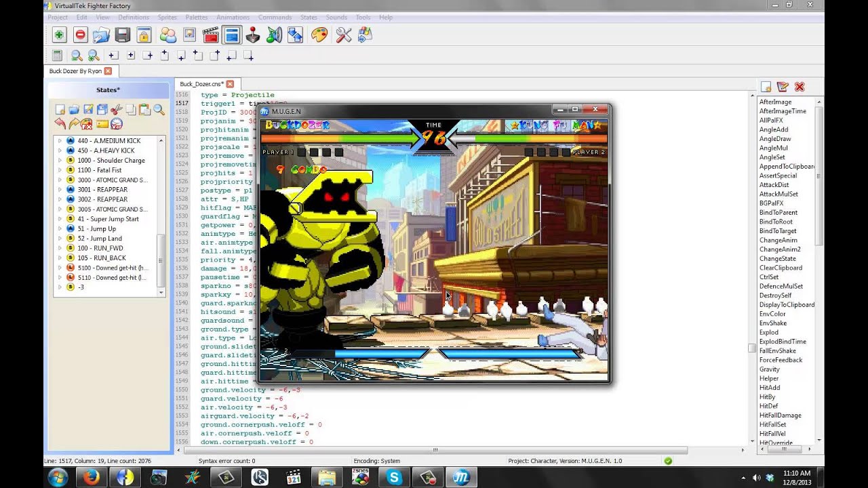868x488 pixels.
Task: Click the Paste clipboard icon in States panel
Action: coord(144,109)
